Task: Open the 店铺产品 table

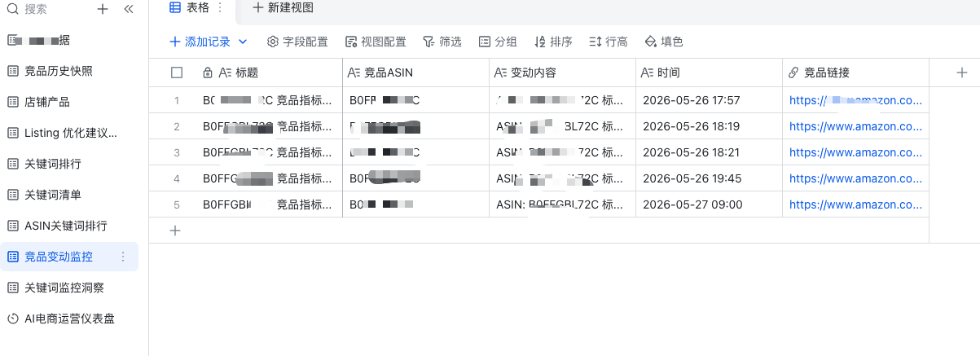Action: pos(69,102)
